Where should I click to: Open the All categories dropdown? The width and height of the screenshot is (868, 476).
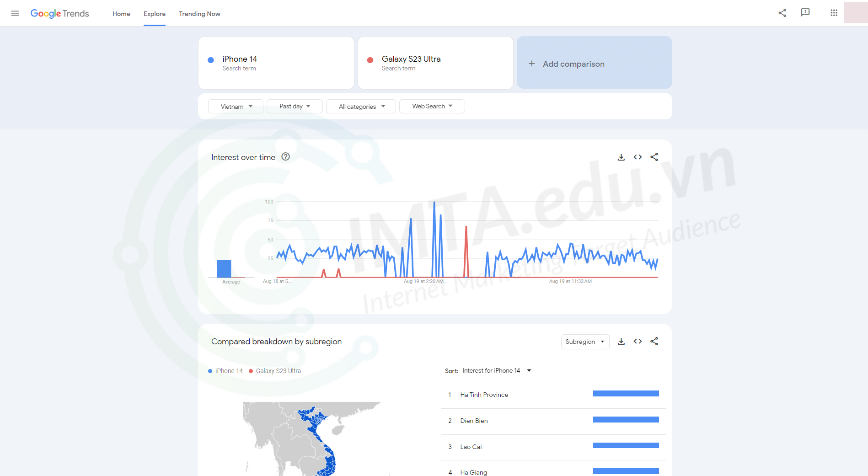(x=361, y=107)
